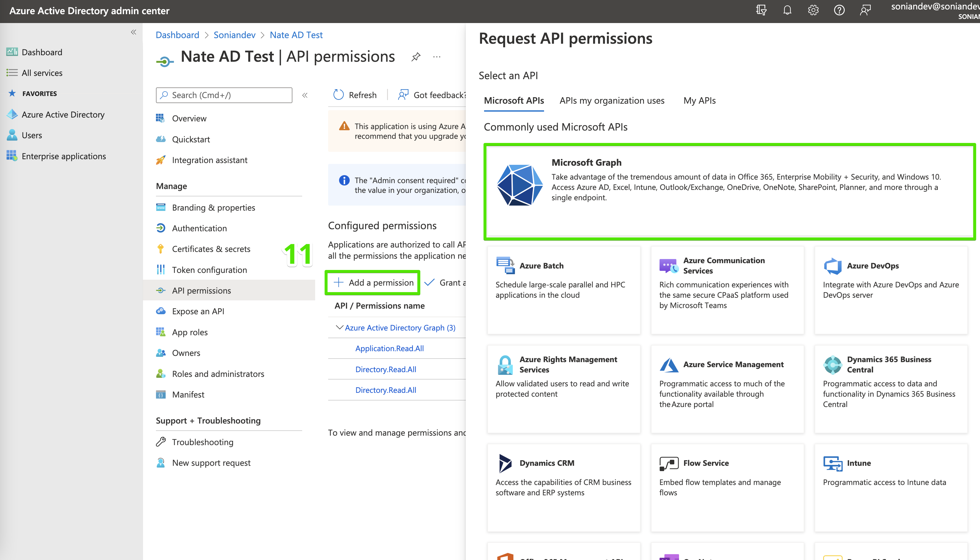Image resolution: width=980 pixels, height=560 pixels.
Task: Select API permissions menu item
Action: click(x=229, y=290)
